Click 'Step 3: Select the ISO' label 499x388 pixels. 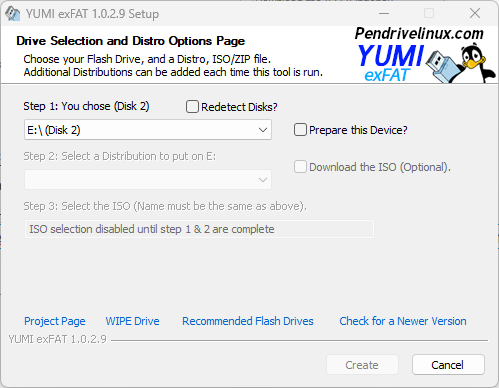click(165, 206)
